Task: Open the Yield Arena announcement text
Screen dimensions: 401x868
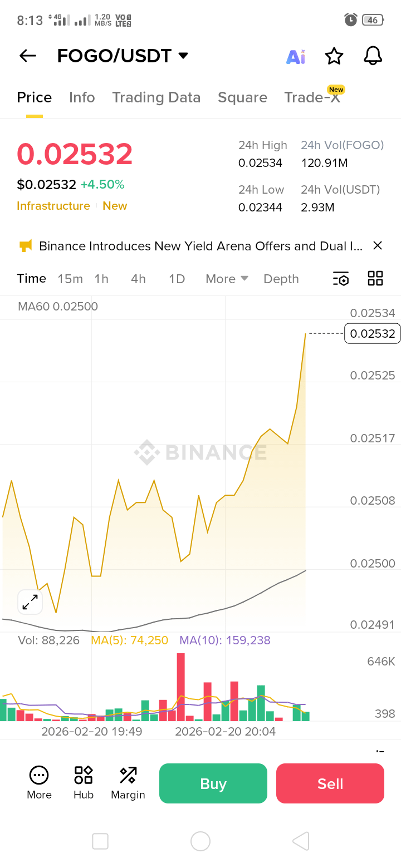Action: (200, 246)
